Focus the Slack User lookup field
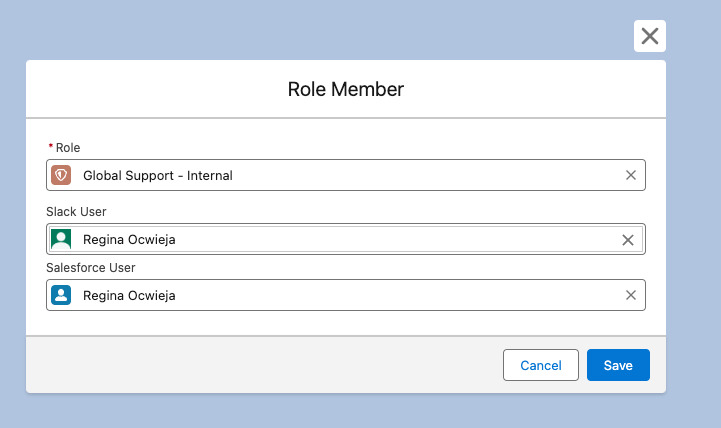 pos(346,239)
